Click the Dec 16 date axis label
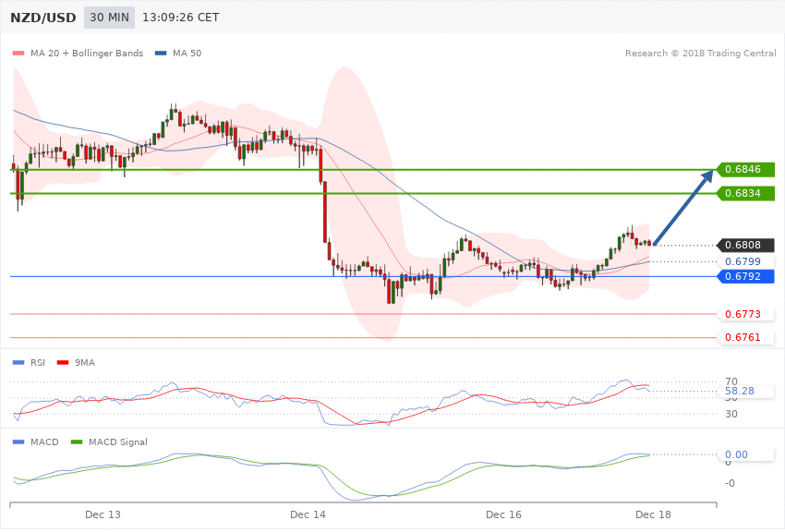 pyautogui.click(x=503, y=514)
